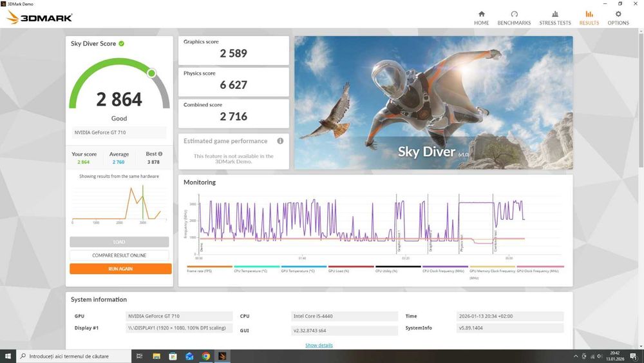The height and width of the screenshot is (363, 644).
Task: Click Your score value 2 864
Action: tap(83, 162)
